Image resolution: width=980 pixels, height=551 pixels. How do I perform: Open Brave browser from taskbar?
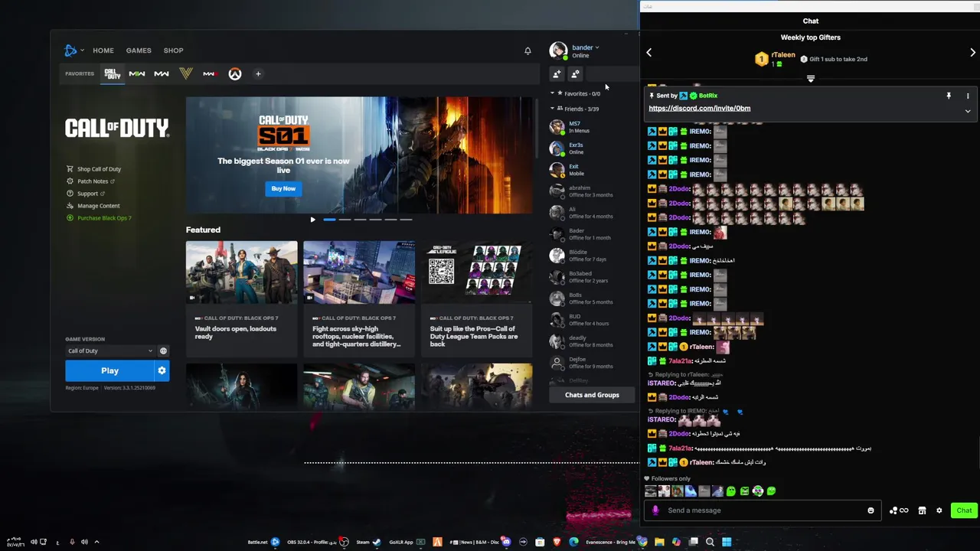[557, 542]
